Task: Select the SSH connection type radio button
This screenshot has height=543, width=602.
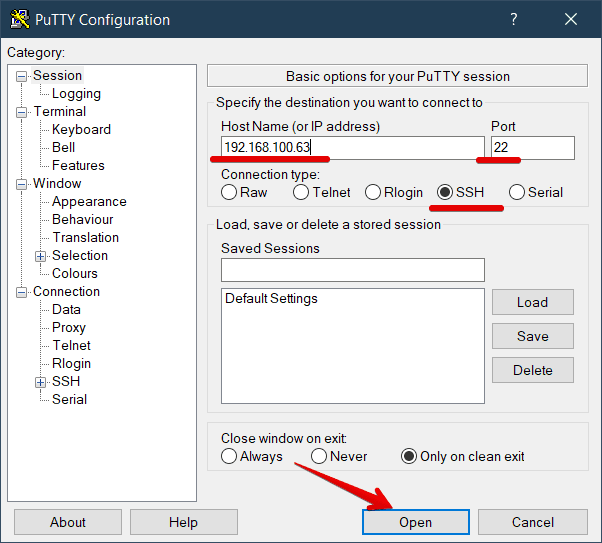Action: pyautogui.click(x=445, y=192)
